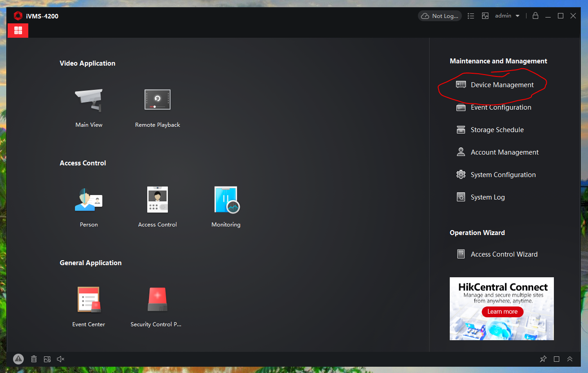
Task: Open the Access Control module icon
Action: coord(158,200)
